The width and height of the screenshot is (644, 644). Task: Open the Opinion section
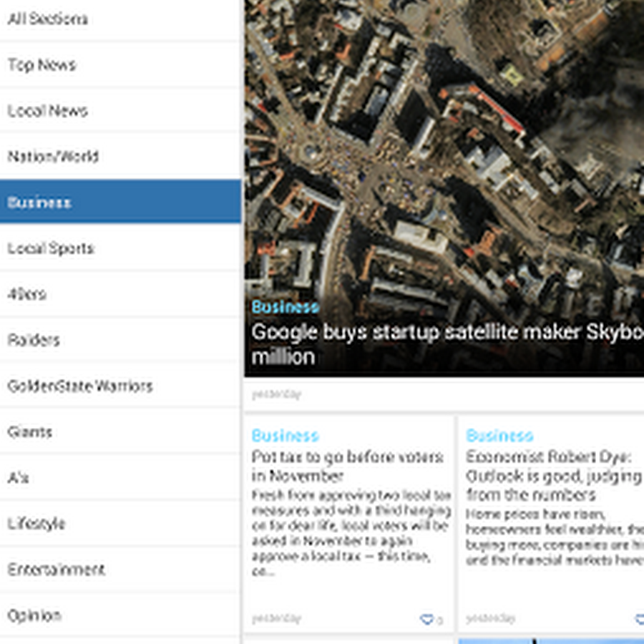120,615
